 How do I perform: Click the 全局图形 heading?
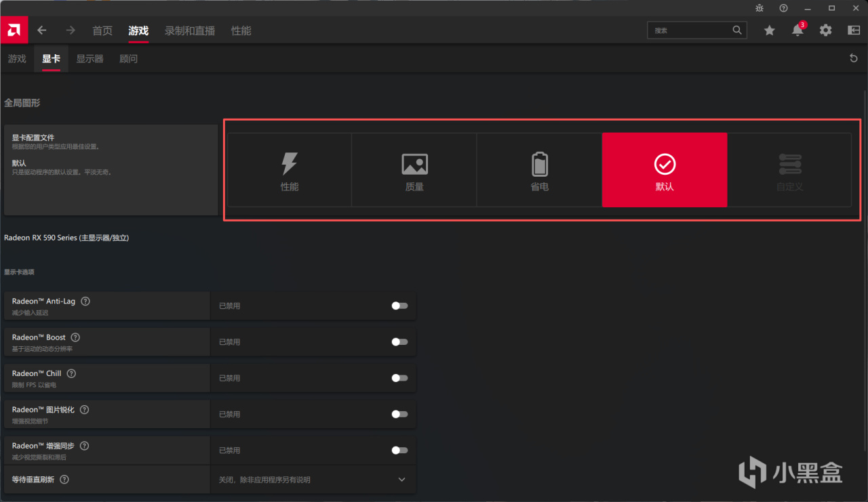[22, 103]
